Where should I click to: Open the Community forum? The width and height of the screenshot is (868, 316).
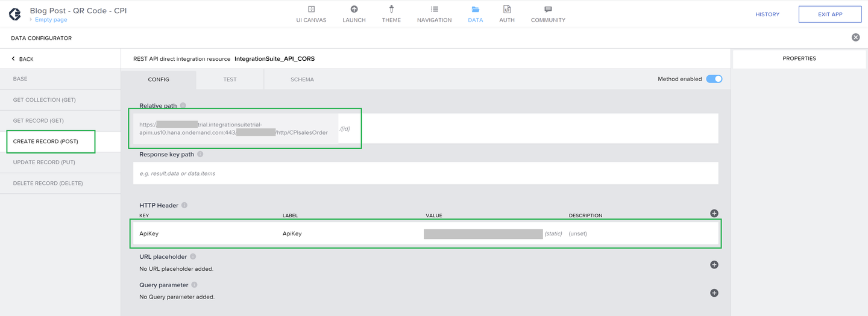click(548, 14)
